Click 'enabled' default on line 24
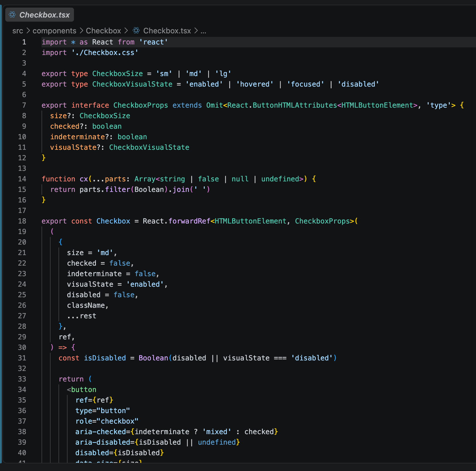Image resolution: width=476 pixels, height=471 pixels. (x=145, y=284)
